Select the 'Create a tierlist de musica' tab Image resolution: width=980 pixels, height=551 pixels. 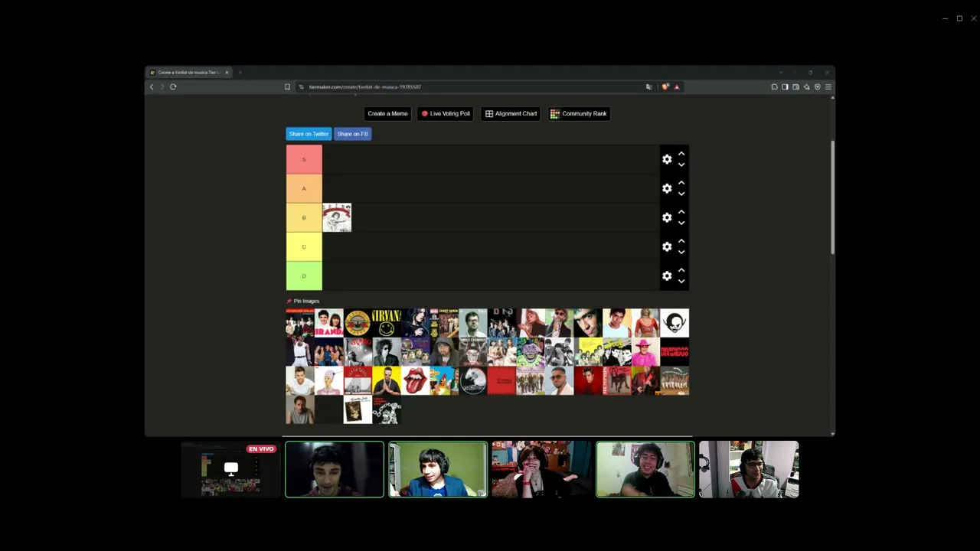click(x=188, y=73)
